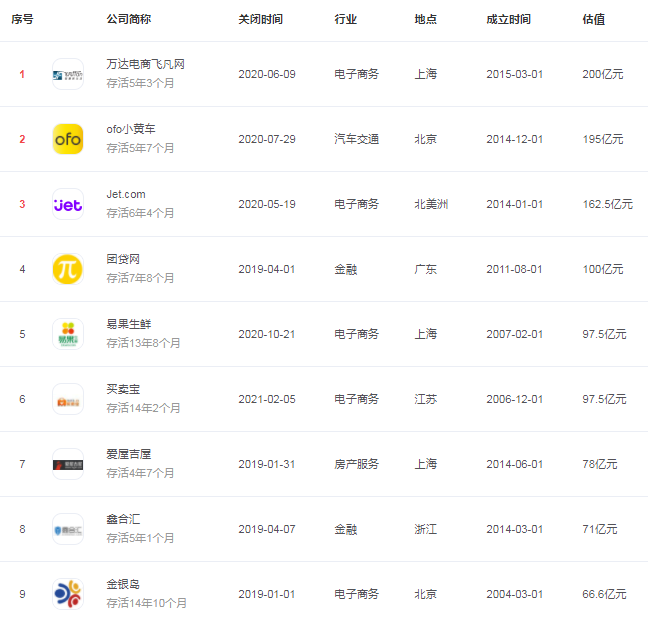648x620 pixels.
Task: Select the 买卖宝 orange logo thumbnail
Action: 68,399
